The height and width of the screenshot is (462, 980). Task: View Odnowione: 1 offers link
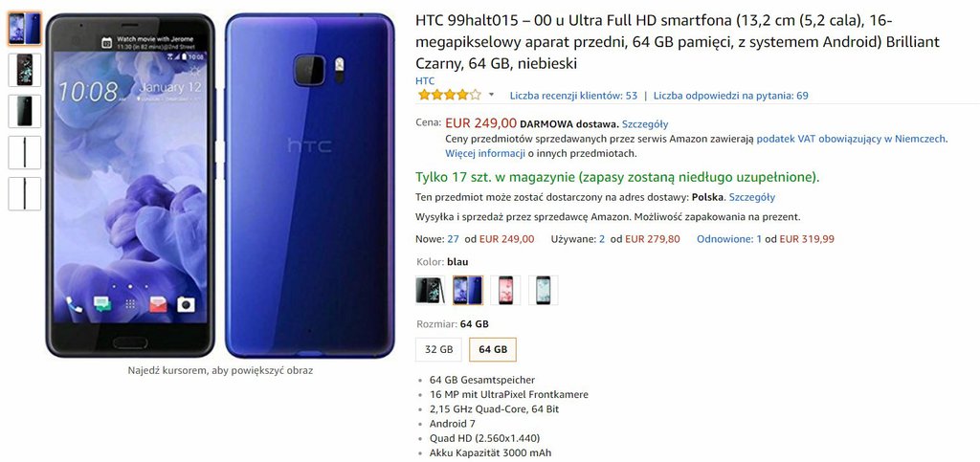point(729,239)
